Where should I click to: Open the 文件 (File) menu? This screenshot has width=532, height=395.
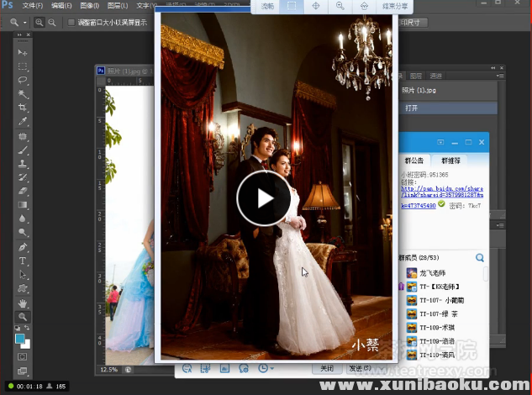tap(32, 5)
